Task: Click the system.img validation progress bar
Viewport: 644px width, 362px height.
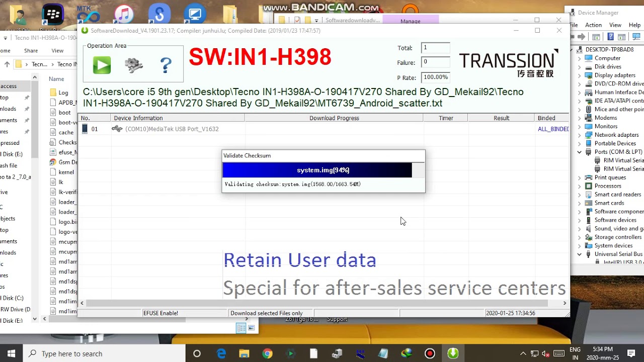Action: (324, 170)
